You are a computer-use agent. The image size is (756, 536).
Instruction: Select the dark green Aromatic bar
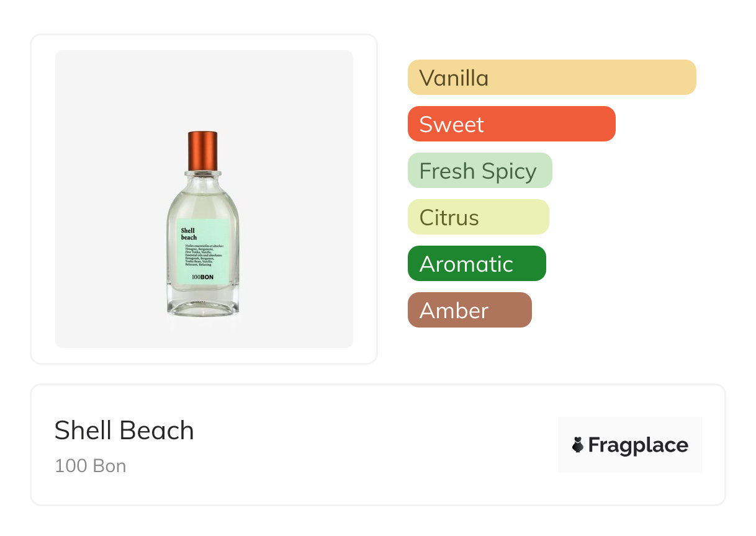[476, 264]
